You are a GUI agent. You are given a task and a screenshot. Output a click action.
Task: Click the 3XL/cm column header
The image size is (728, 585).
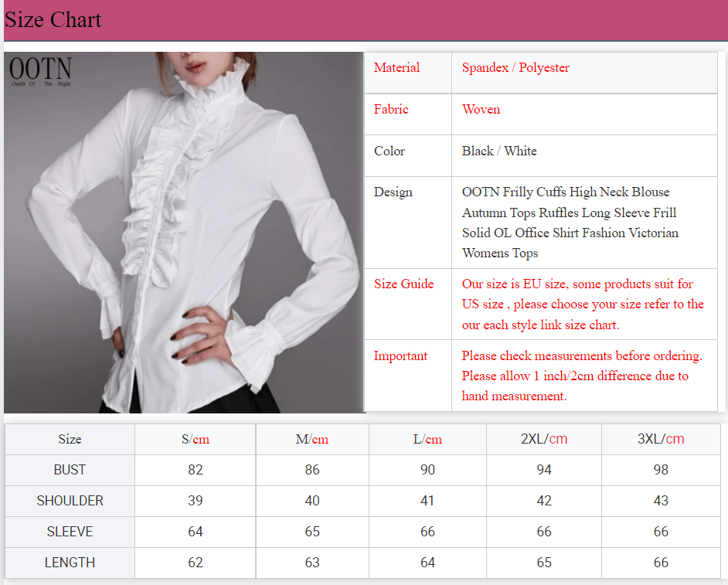pos(661,439)
